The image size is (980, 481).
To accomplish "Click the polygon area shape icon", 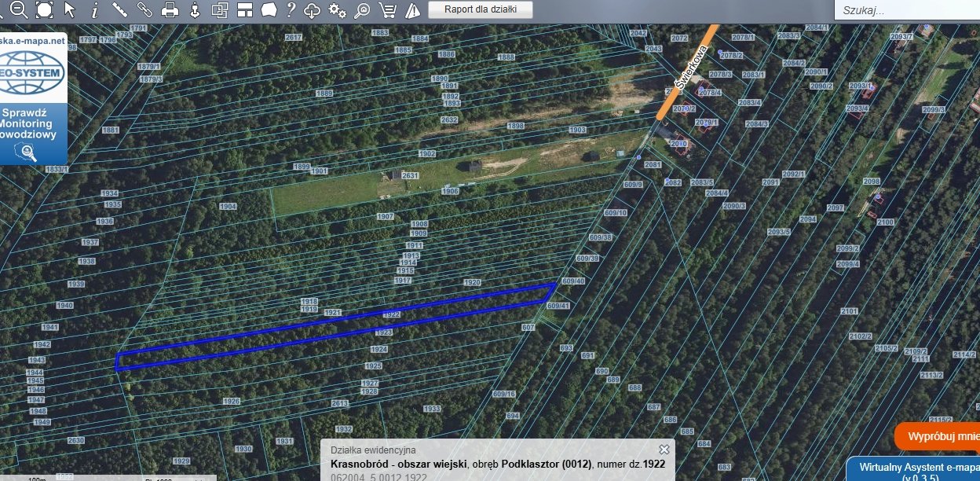I will 269,9.
